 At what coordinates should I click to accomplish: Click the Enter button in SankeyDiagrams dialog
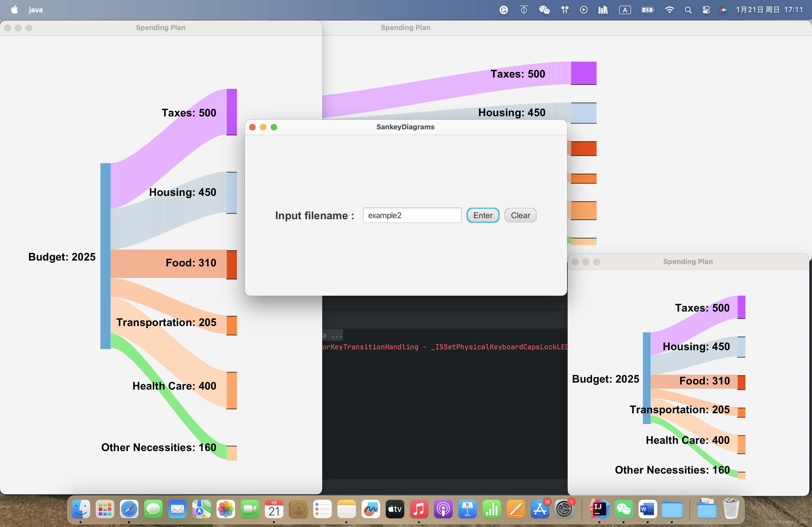(483, 215)
